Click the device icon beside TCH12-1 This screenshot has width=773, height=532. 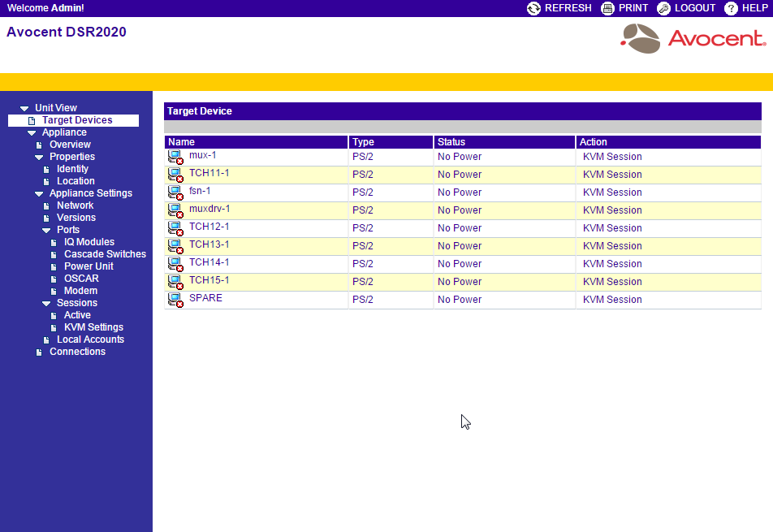point(175,227)
